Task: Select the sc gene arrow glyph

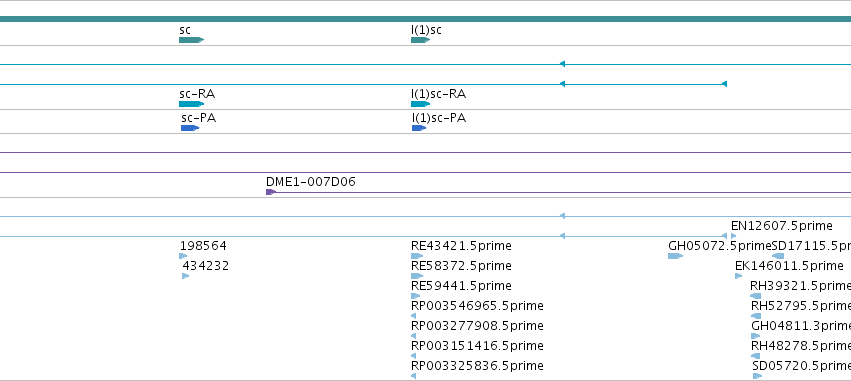Action: pyautogui.click(x=191, y=40)
